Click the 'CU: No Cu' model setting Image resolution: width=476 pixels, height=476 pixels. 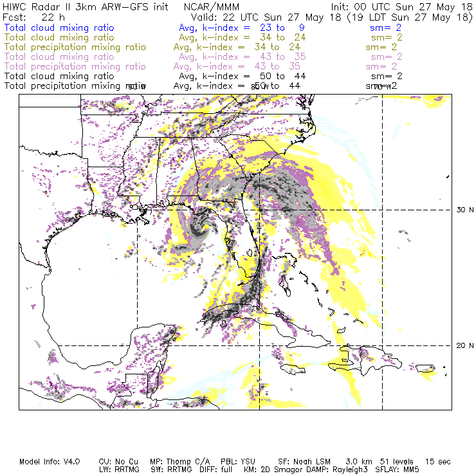[x=118, y=462]
